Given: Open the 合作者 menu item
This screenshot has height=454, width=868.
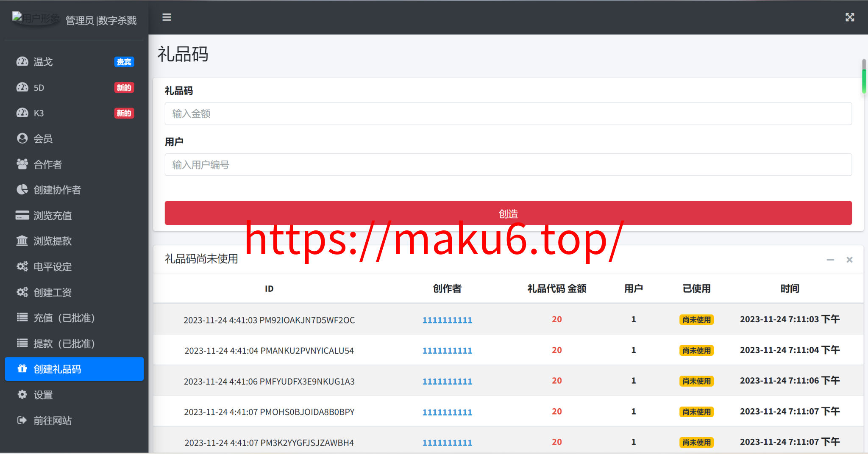Looking at the screenshot, I should 74,164.
